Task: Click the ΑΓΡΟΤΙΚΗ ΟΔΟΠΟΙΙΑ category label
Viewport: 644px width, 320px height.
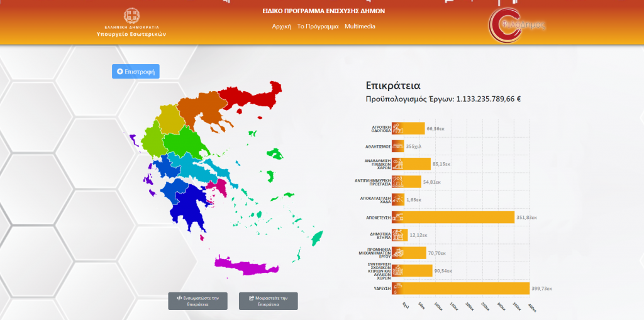Action: coord(380,129)
